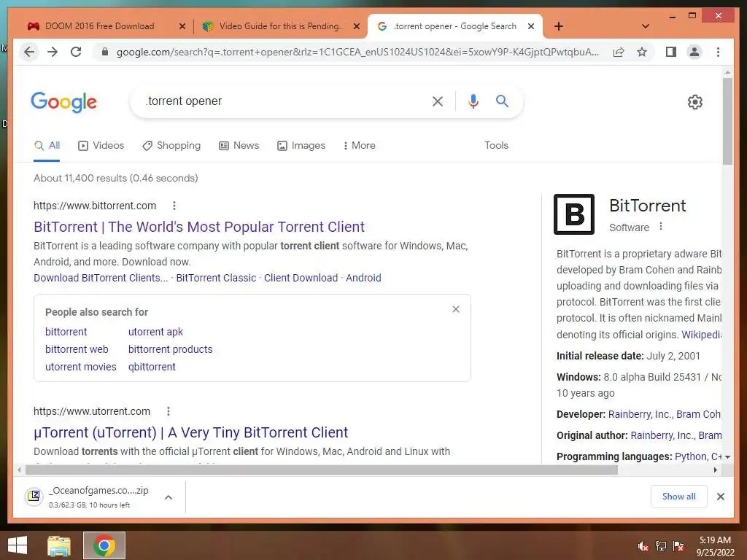The height and width of the screenshot is (560, 747).
Task: Show all downloads
Action: point(679,497)
